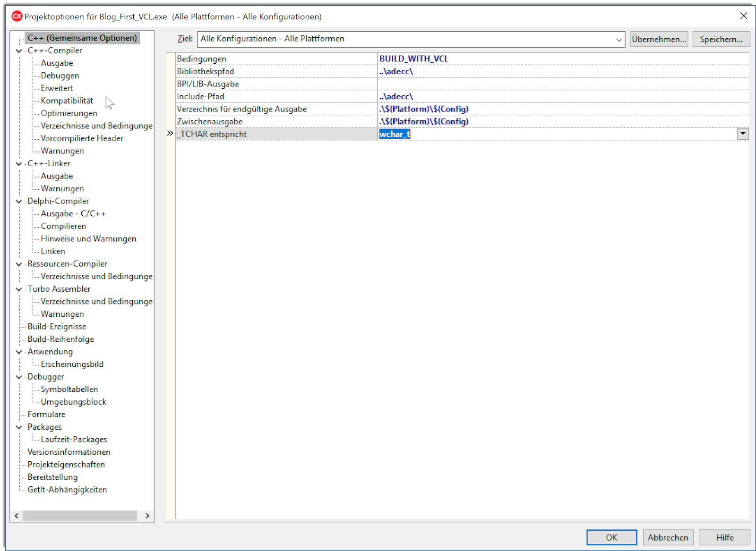
Task: Collapse the Delphi-Compiler tree node
Action: 19,201
